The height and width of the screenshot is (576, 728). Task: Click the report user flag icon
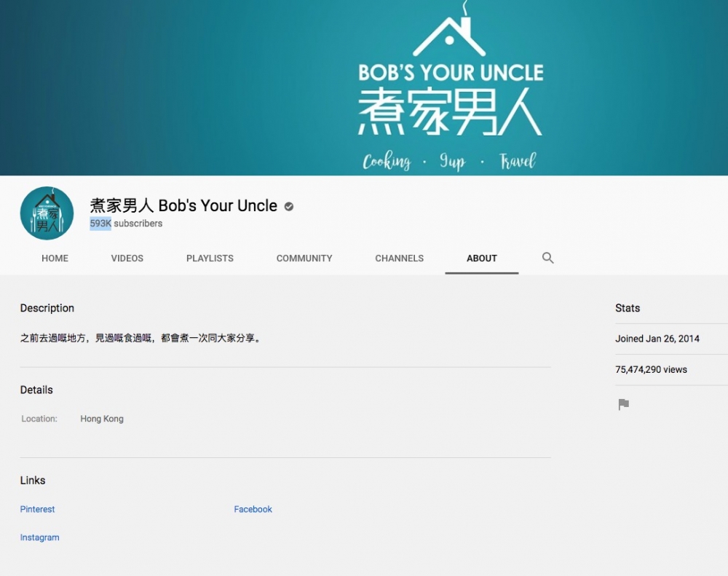pyautogui.click(x=623, y=405)
